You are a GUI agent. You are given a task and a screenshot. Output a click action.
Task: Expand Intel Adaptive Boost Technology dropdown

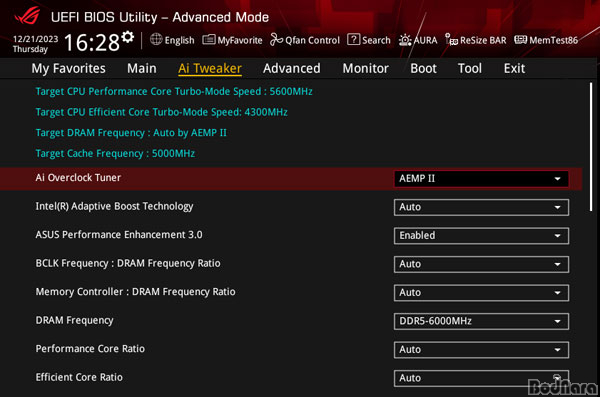[481, 207]
